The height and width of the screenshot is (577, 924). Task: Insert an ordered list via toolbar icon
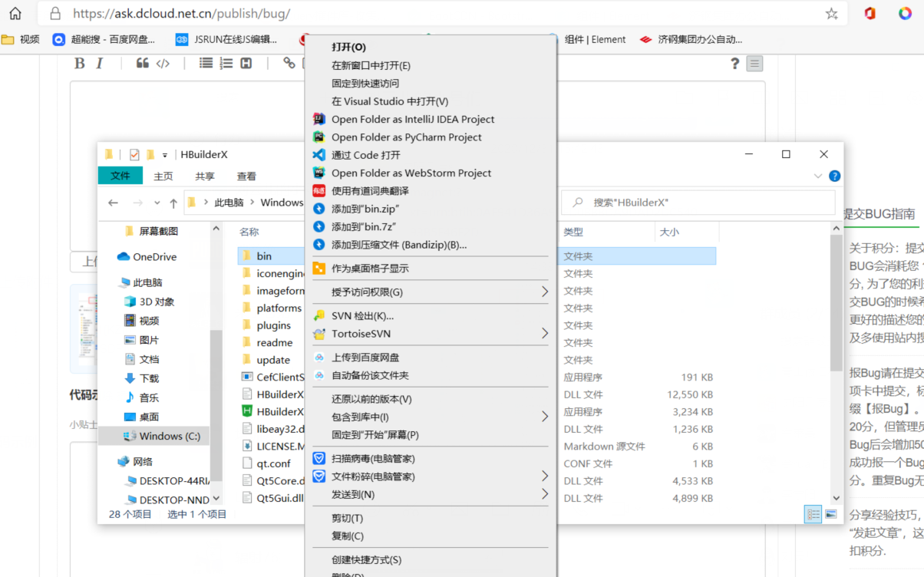pos(226,64)
